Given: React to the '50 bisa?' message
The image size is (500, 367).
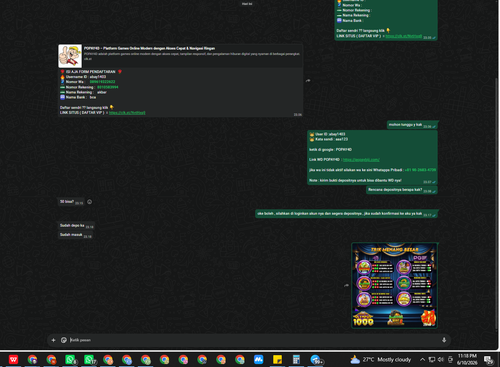Looking at the screenshot, I should [x=89, y=202].
